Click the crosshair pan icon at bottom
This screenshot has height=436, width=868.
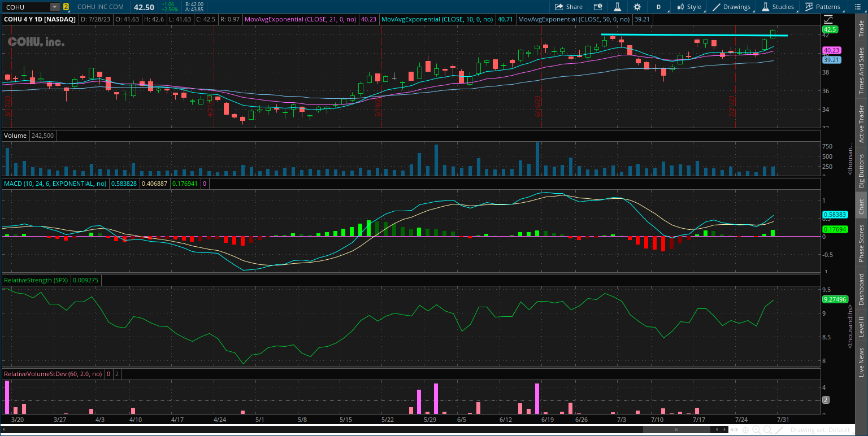coord(746,430)
